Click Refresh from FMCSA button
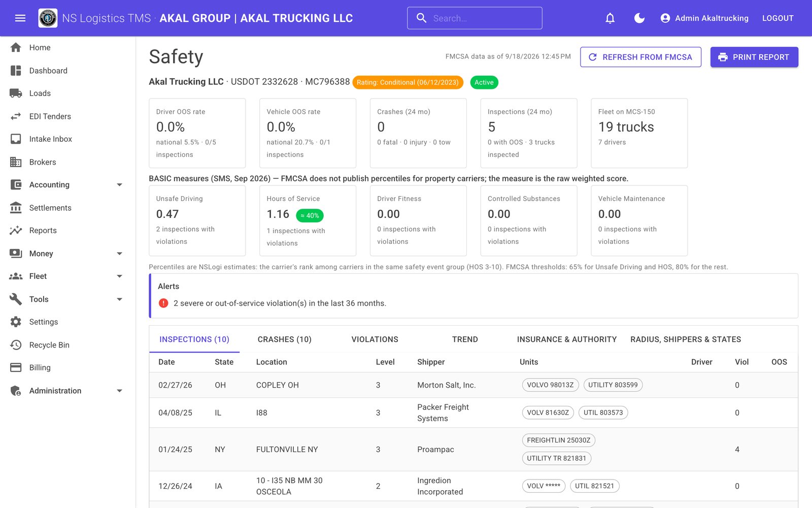This screenshot has height=508, width=812. [x=640, y=57]
